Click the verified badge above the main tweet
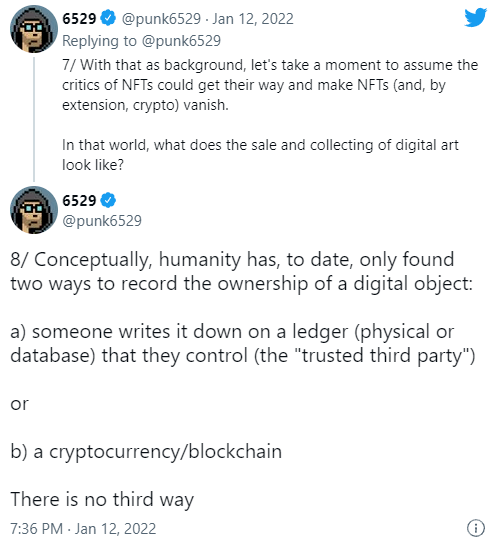This screenshot has height=542, width=495. point(108,200)
